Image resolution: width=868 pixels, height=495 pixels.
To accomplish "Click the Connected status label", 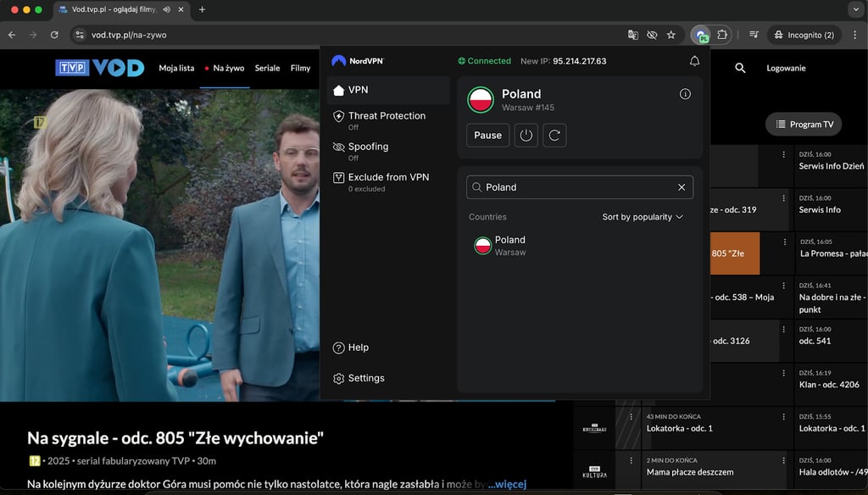I will point(484,61).
